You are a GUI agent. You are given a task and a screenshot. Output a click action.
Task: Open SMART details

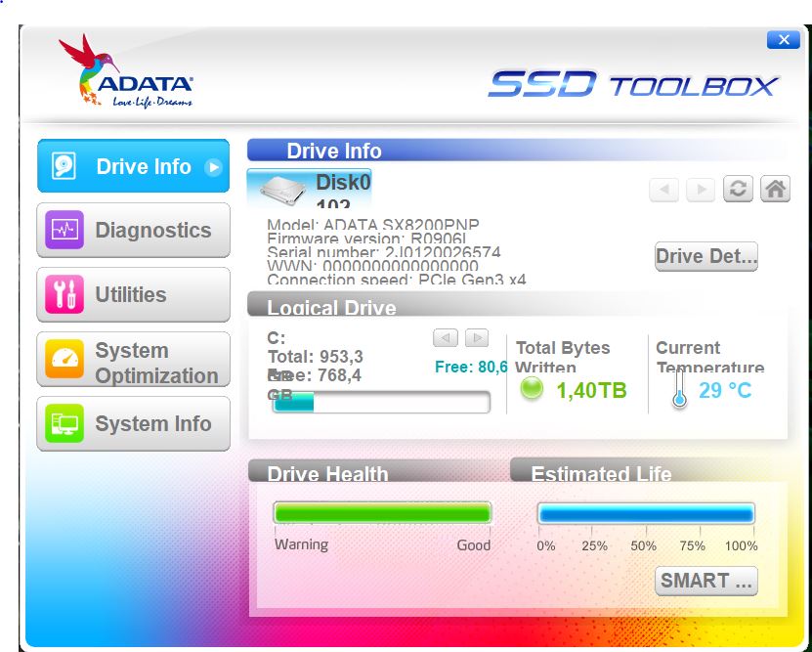pos(706,581)
